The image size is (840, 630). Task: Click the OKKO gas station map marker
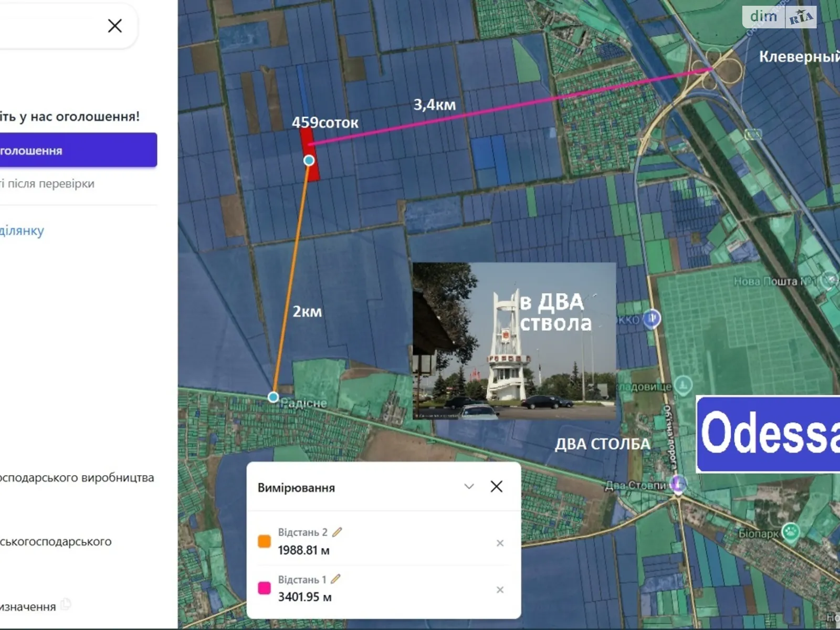click(x=652, y=318)
